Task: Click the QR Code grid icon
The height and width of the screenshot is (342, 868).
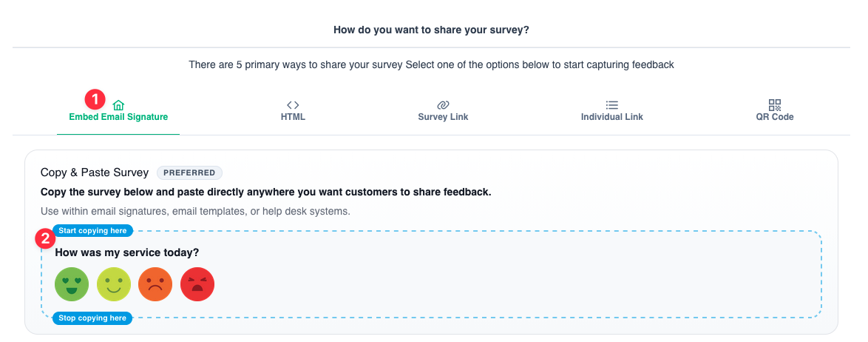Action: click(x=774, y=105)
